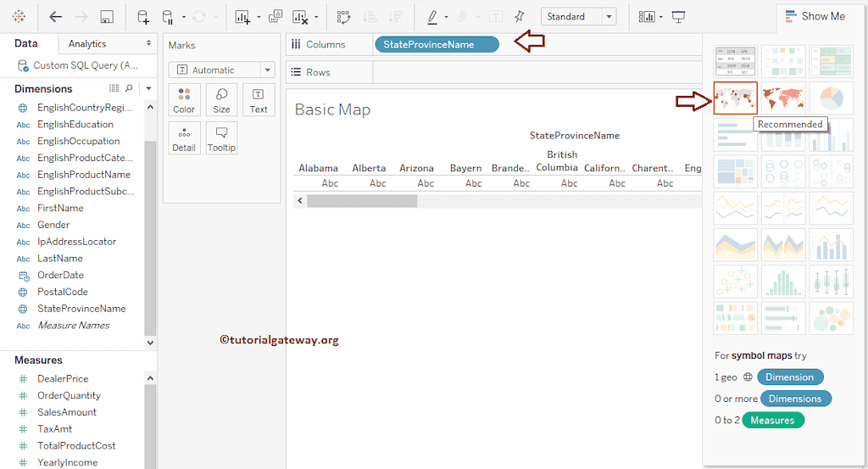Select the symbol map chart in Show Me
Viewport: 868px width, 469px height.
[x=735, y=98]
